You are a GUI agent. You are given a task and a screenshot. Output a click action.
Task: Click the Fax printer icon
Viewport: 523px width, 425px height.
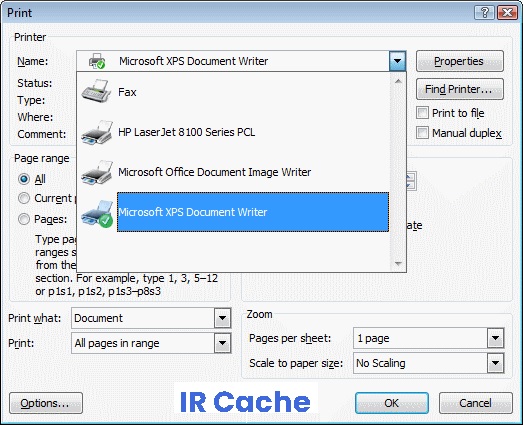pyautogui.click(x=96, y=91)
